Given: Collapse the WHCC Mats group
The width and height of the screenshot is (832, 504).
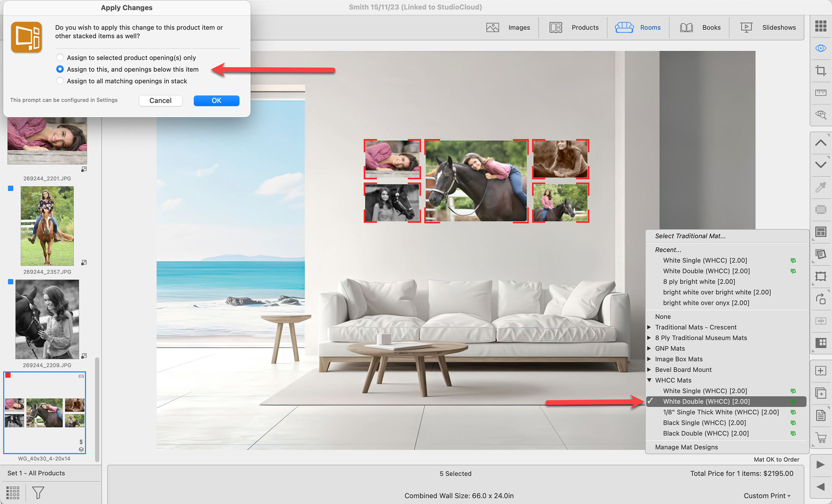Looking at the screenshot, I should point(649,380).
